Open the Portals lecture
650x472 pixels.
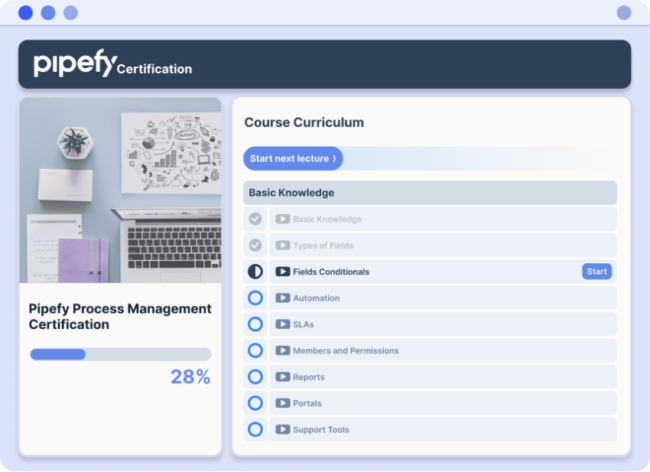[443, 403]
